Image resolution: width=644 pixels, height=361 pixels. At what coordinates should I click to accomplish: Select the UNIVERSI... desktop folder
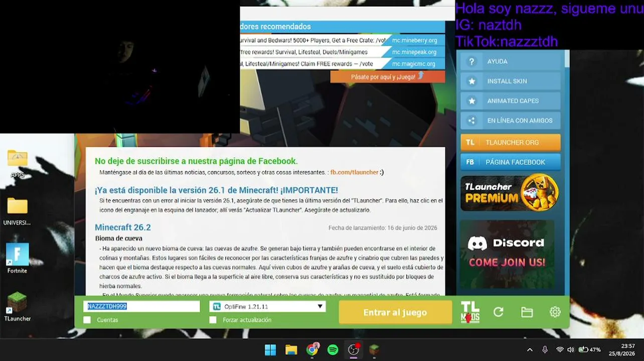18,211
